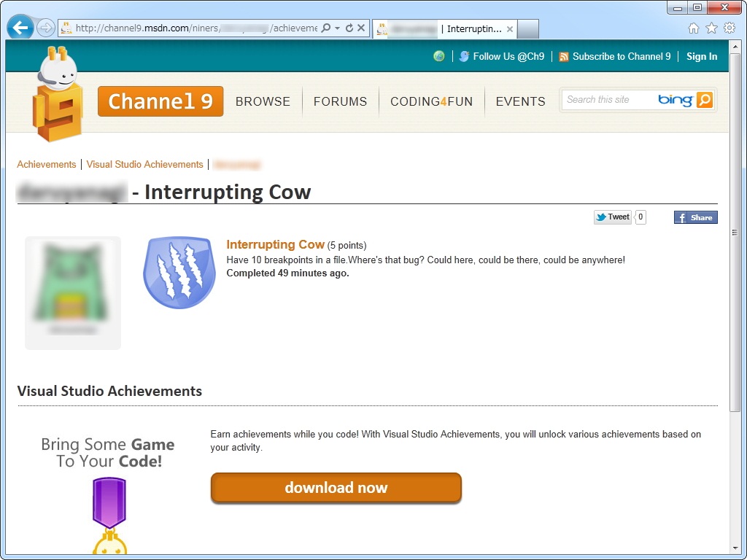The height and width of the screenshot is (560, 747).
Task: Click the Sign In link
Action: click(x=701, y=56)
